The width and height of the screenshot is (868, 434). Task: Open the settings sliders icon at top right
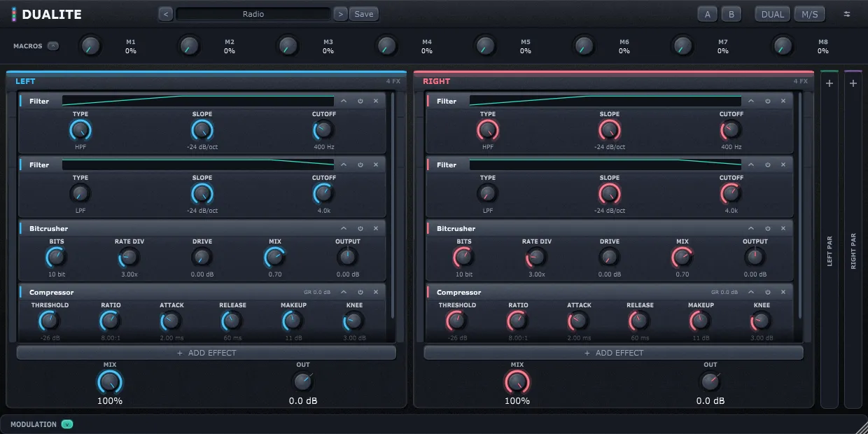pyautogui.click(x=847, y=14)
